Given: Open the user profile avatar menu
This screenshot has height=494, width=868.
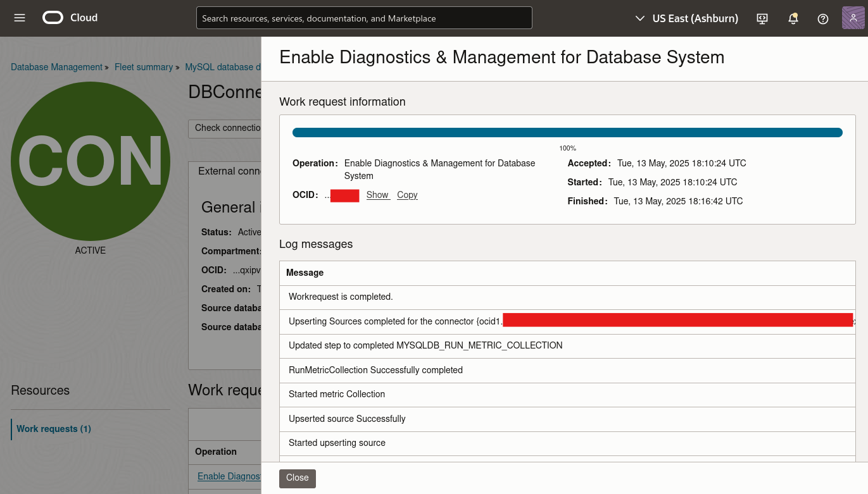Looking at the screenshot, I should click(853, 18).
